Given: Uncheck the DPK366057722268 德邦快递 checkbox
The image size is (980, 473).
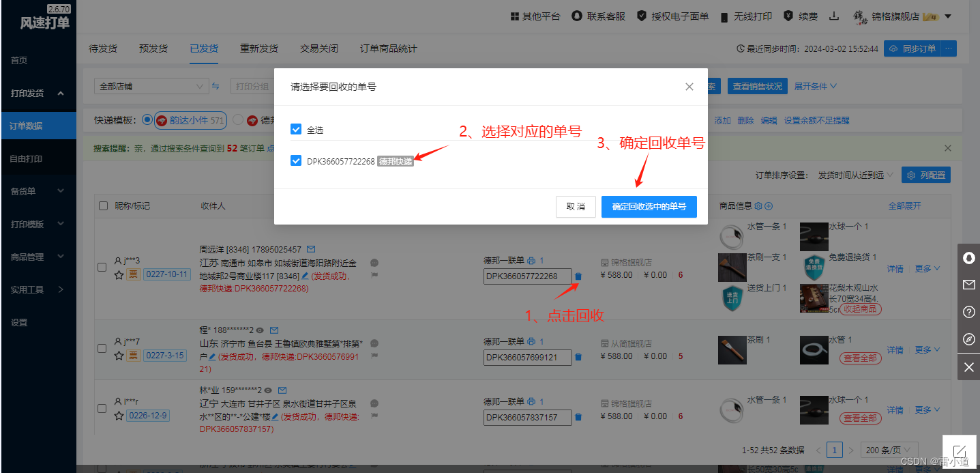Looking at the screenshot, I should coord(296,161).
